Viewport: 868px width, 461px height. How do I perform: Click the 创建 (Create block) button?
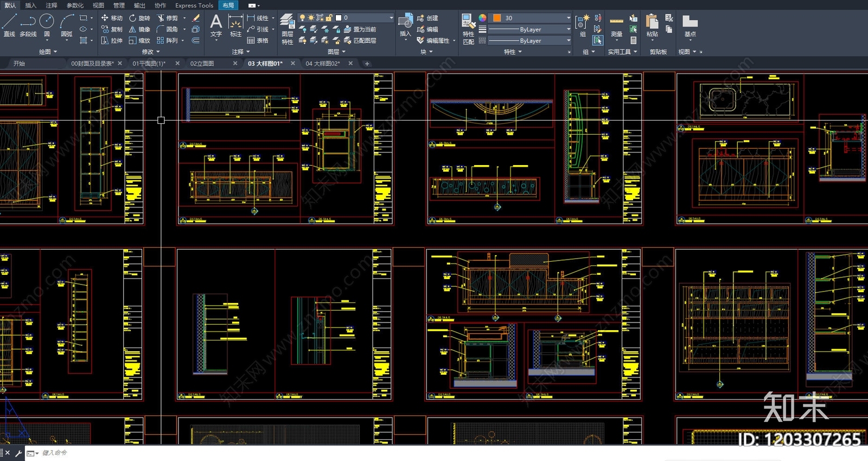pos(427,18)
